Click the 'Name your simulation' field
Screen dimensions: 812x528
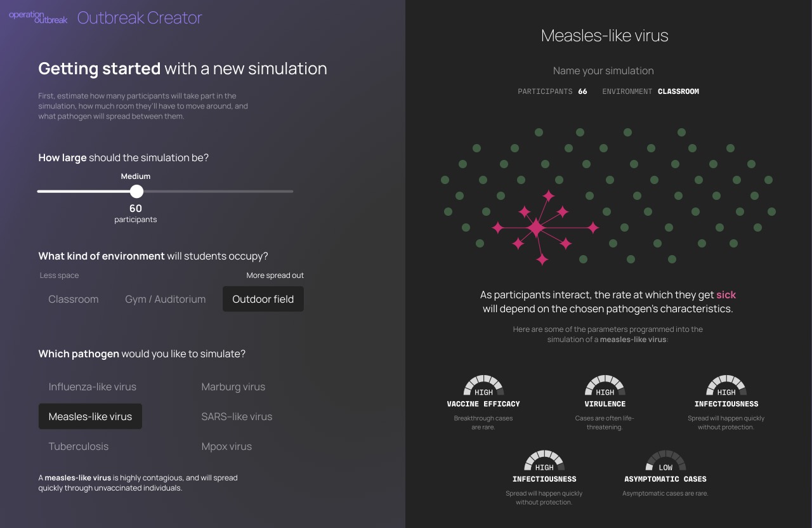[x=603, y=70]
